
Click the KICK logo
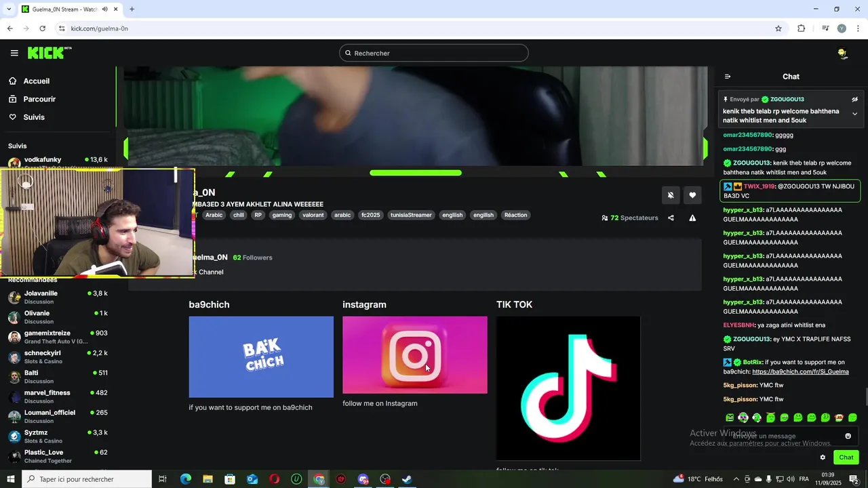point(50,53)
